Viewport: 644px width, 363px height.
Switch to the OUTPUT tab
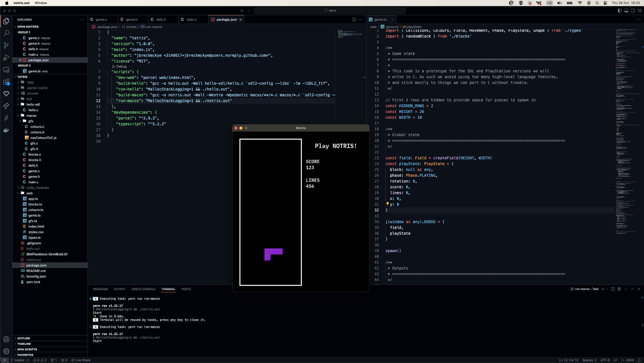120,289
